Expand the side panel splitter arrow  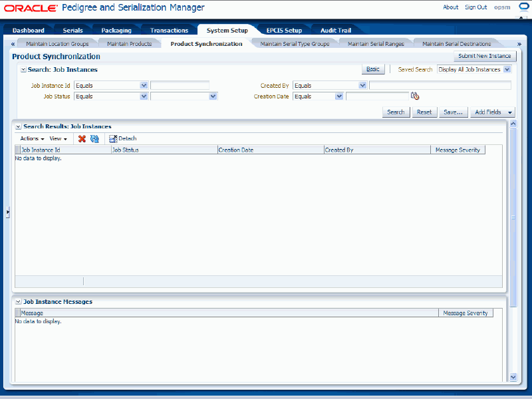pos(8,212)
